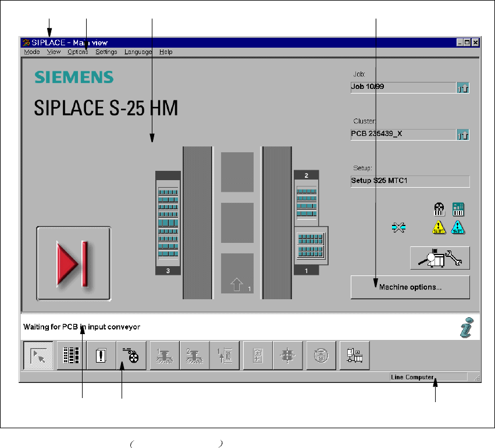495x448 pixels.
Task: Click the yellow warning triangle icon
Action: (439, 227)
